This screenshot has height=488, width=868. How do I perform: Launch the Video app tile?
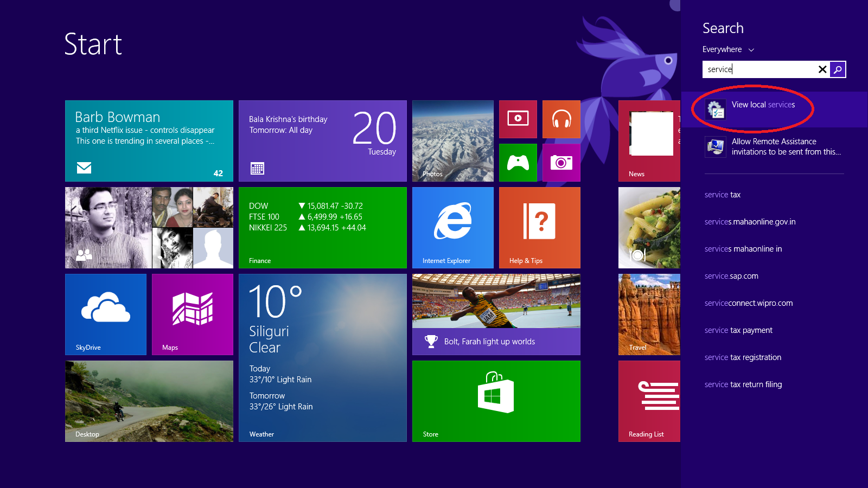pos(518,119)
